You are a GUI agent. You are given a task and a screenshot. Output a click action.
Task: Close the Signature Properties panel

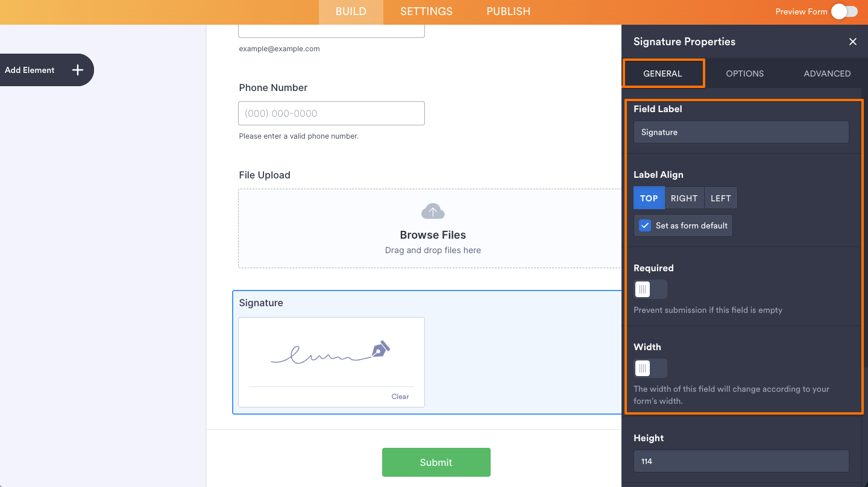click(852, 42)
